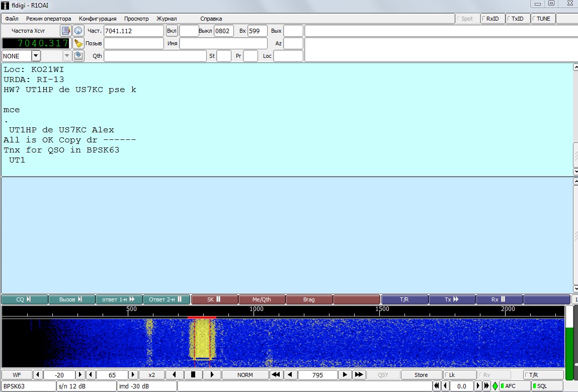Toggle the AFC button
Image resolution: width=578 pixels, height=392 pixels.
(514, 386)
